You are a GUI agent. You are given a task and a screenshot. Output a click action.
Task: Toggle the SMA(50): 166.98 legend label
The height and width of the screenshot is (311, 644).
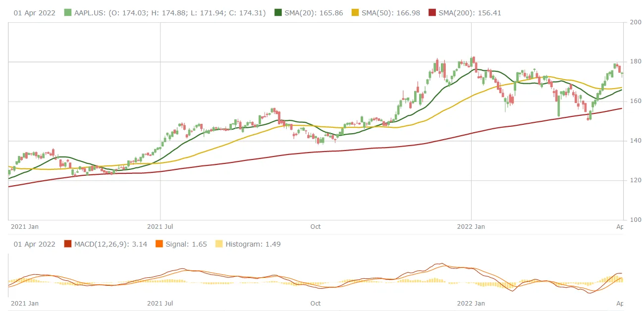390,13
